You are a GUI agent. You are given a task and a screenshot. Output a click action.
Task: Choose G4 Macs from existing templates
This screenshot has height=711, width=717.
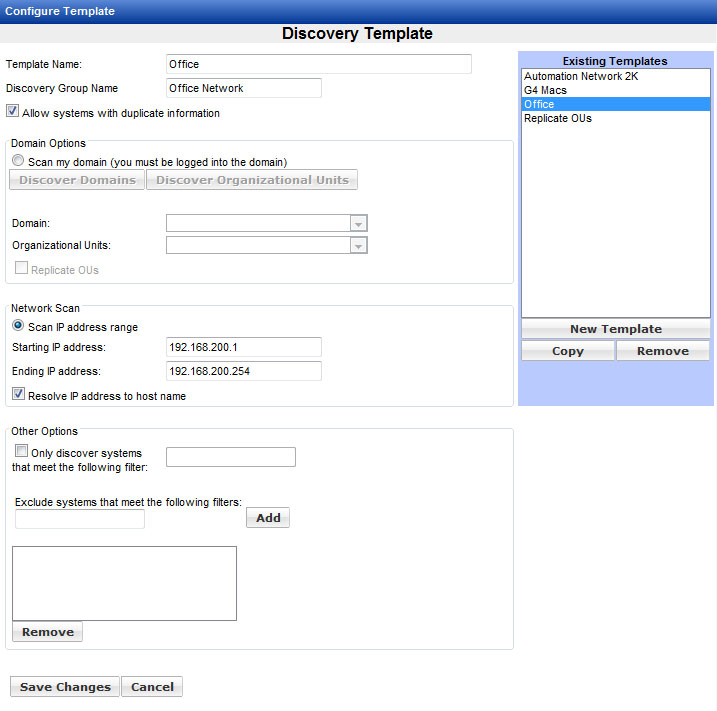click(546, 90)
